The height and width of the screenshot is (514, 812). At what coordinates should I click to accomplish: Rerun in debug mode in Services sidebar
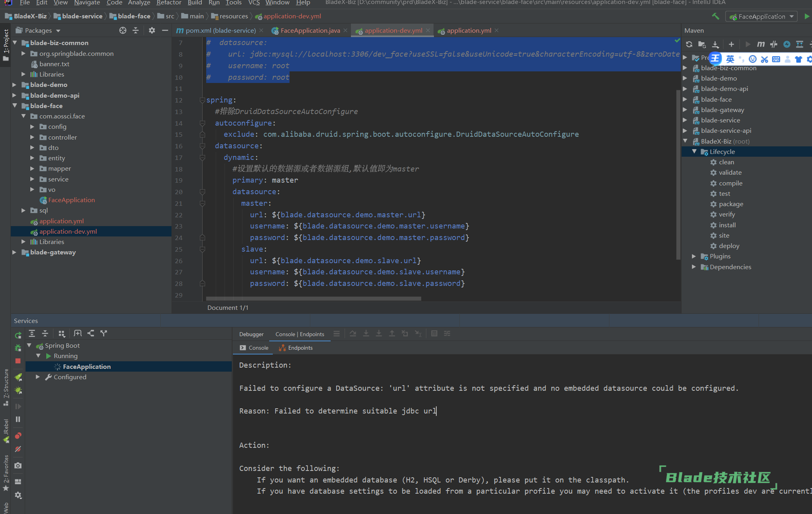(x=18, y=348)
